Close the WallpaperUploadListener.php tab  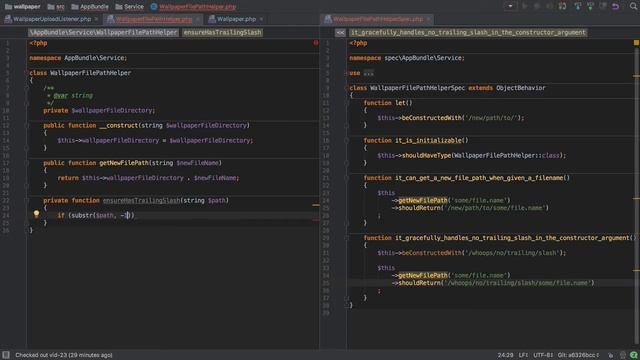point(96,19)
